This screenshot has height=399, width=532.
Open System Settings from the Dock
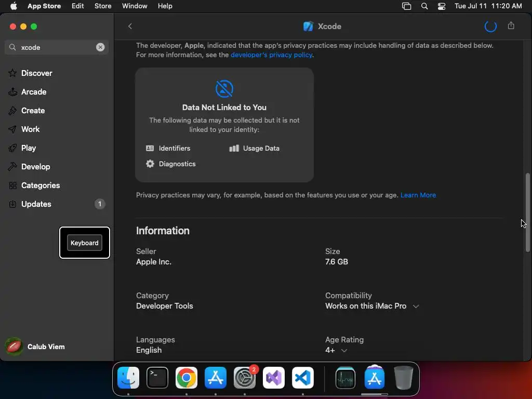pos(245,378)
